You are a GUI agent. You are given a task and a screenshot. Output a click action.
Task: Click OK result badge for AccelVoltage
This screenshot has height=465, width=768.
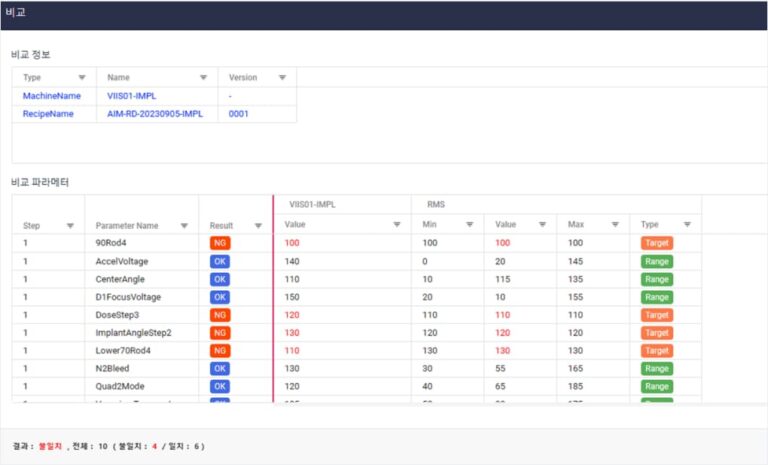pyautogui.click(x=219, y=261)
